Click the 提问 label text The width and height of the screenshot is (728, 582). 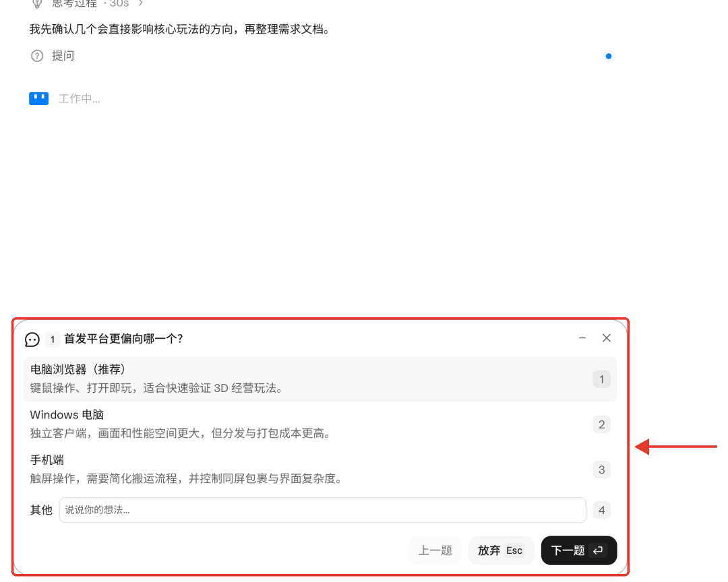(x=63, y=56)
